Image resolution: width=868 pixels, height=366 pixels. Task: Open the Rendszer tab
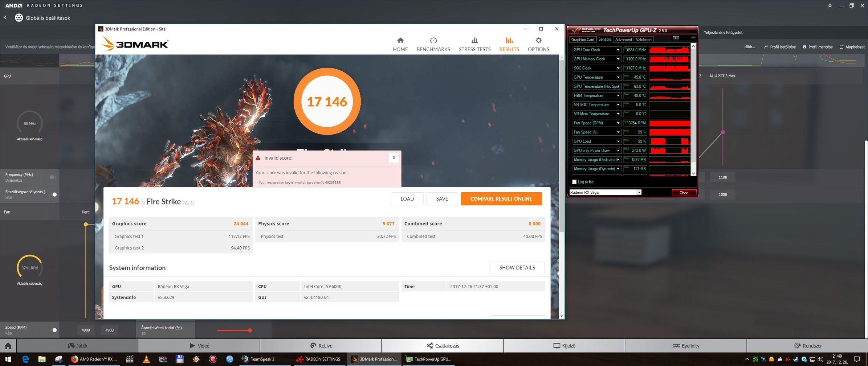807,346
